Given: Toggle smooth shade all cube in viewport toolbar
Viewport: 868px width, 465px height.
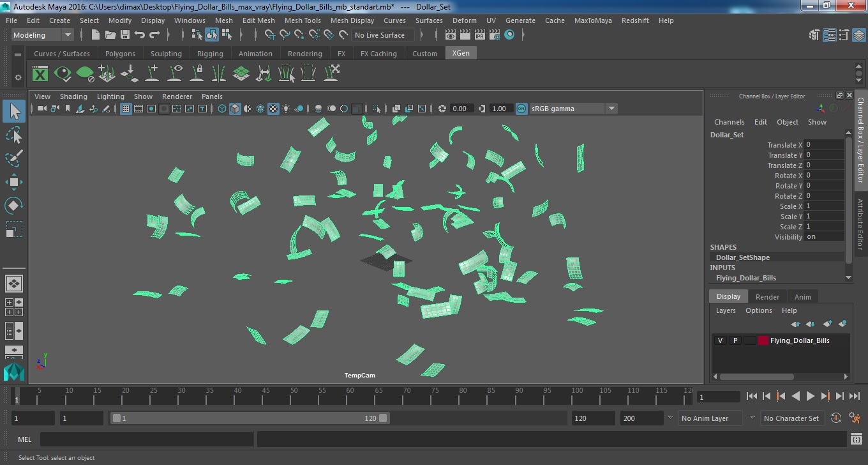Looking at the screenshot, I should (235, 109).
